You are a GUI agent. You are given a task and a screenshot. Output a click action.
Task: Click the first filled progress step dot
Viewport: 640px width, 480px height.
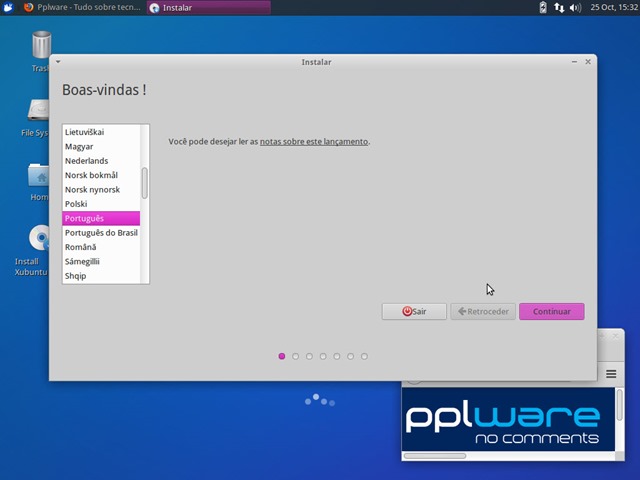[282, 356]
